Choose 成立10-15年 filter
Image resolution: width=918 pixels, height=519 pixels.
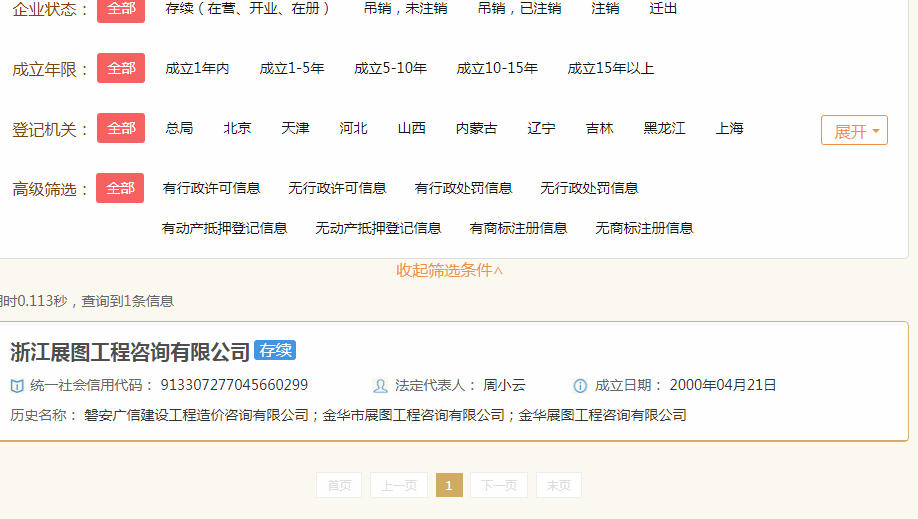(497, 69)
